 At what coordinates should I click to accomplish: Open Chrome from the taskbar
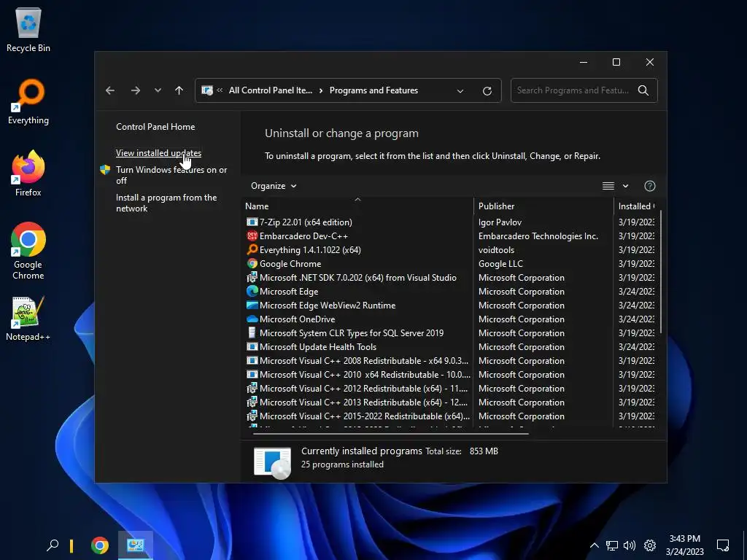(x=99, y=545)
